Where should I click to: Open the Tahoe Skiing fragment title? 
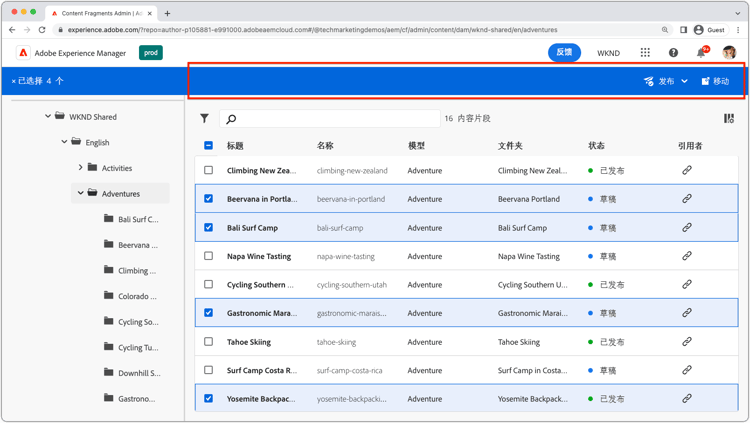click(249, 342)
